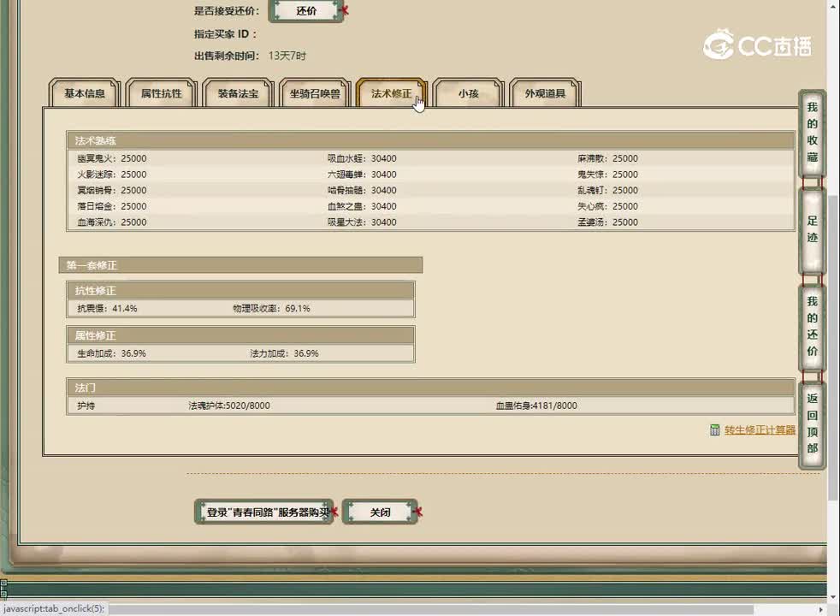The height and width of the screenshot is (616, 840).
Task: Open the 属性抗性 tab
Action: coord(162,93)
